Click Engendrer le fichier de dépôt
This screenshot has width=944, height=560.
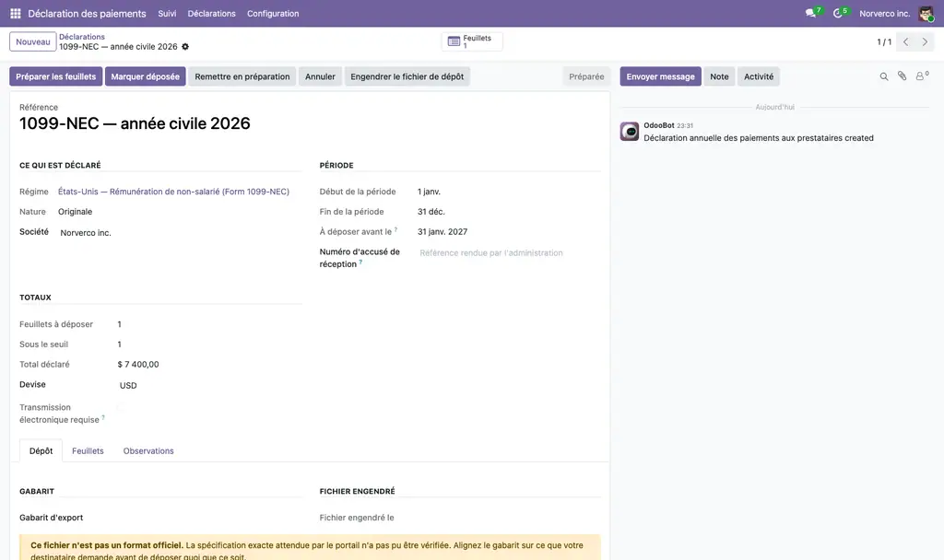tap(407, 76)
